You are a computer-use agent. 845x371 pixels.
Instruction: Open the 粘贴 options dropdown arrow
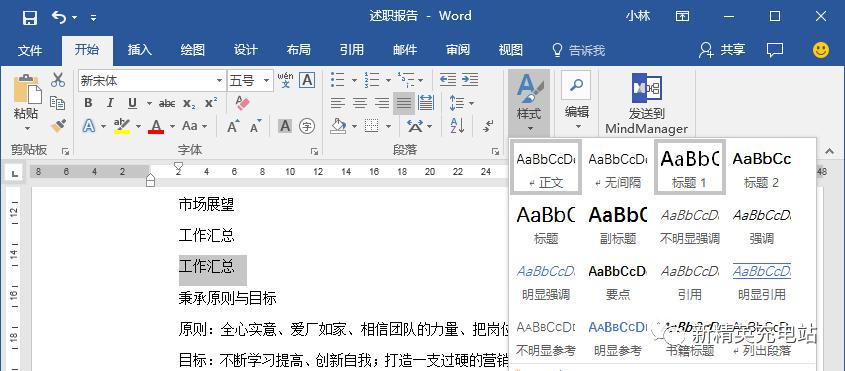click(x=26, y=129)
